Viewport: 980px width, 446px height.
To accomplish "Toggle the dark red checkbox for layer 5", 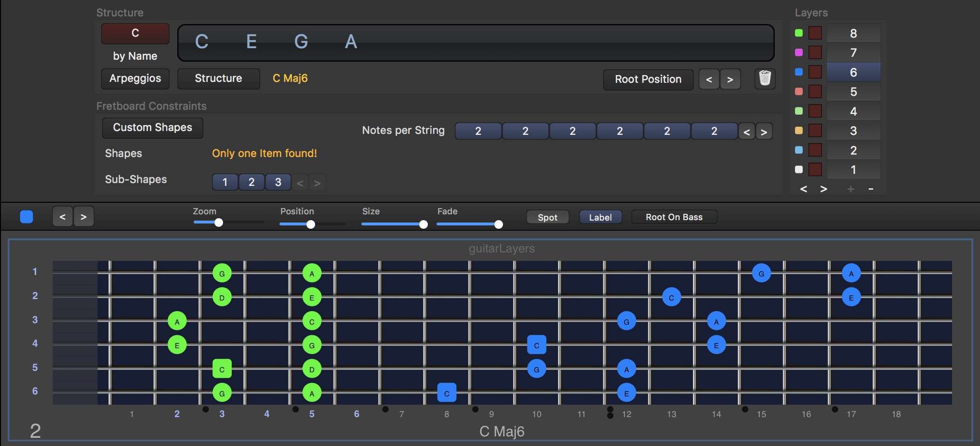I will [815, 92].
